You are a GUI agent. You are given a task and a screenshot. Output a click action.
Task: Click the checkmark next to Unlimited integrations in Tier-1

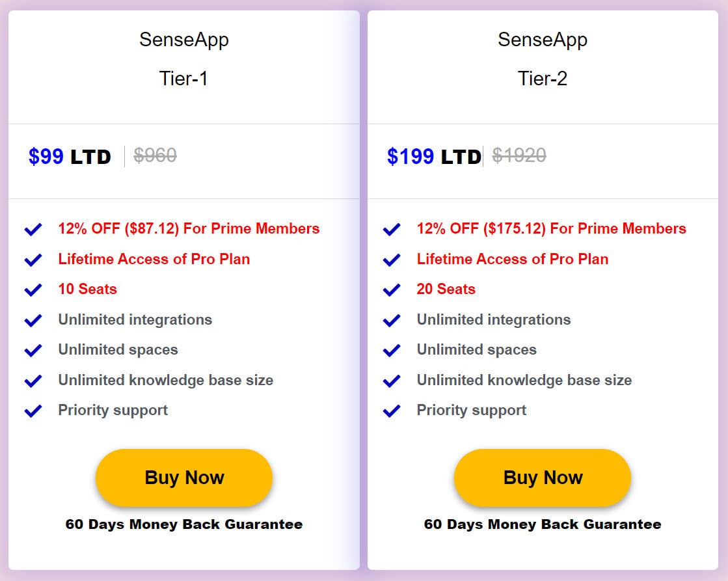(x=33, y=320)
